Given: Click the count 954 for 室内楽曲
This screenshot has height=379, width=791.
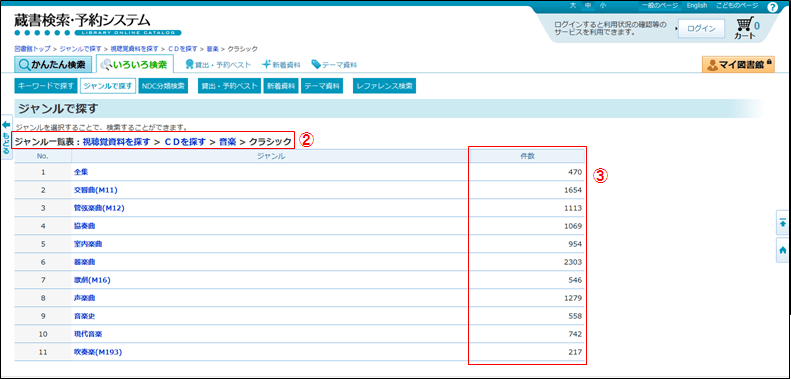Looking at the screenshot, I should click(x=576, y=244).
